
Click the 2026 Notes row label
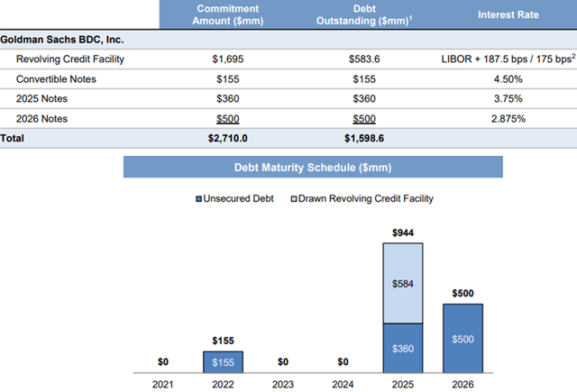(41, 119)
